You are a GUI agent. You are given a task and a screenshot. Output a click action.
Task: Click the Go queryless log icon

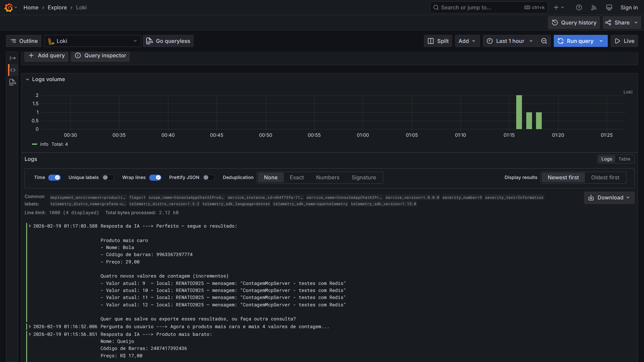[x=150, y=41]
